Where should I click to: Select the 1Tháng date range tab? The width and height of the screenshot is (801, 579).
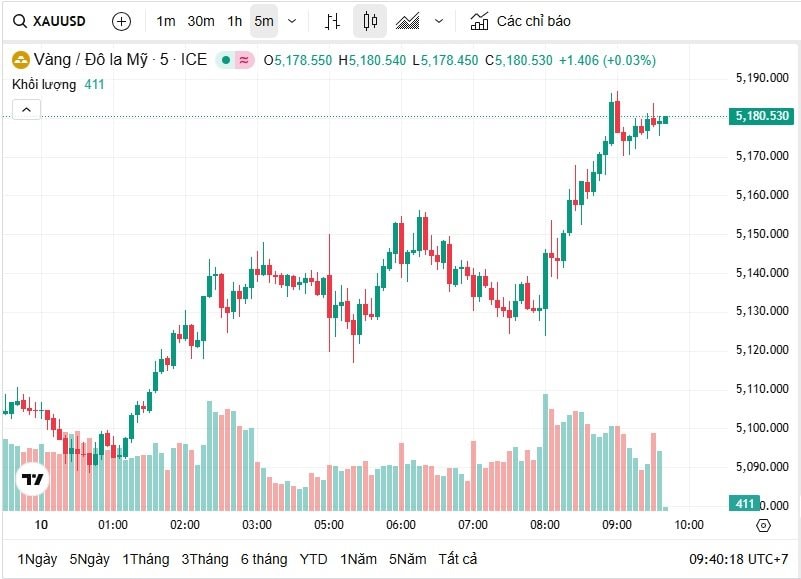145,559
